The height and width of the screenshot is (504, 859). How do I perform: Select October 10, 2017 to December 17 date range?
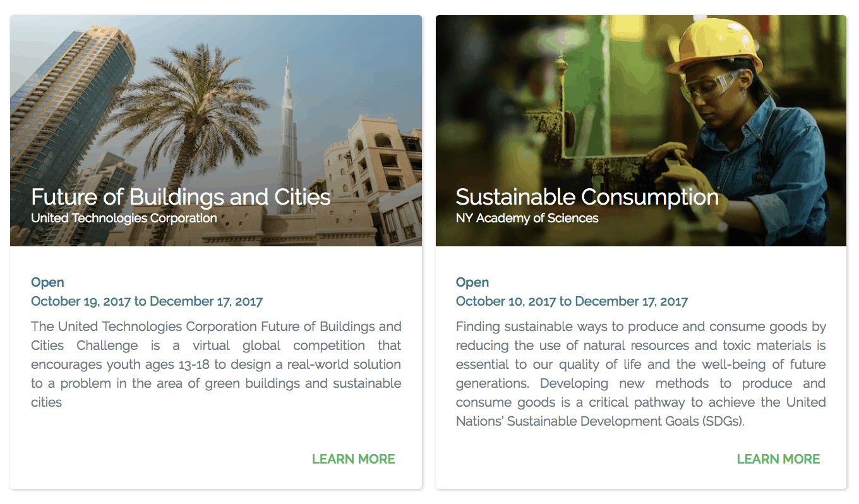click(572, 301)
